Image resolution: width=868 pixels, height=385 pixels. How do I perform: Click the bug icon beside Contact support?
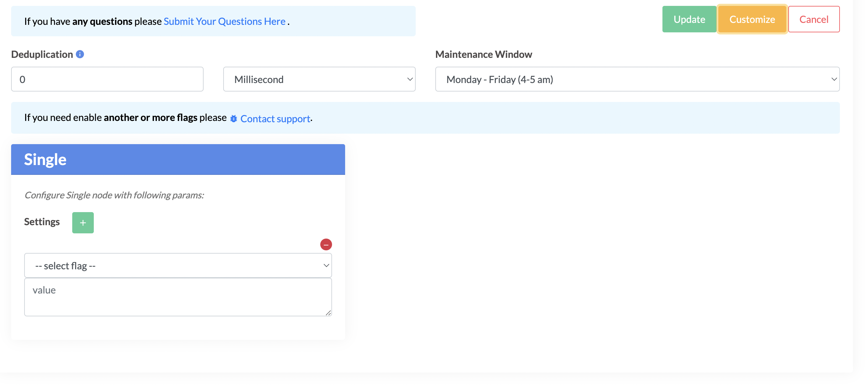coord(234,119)
